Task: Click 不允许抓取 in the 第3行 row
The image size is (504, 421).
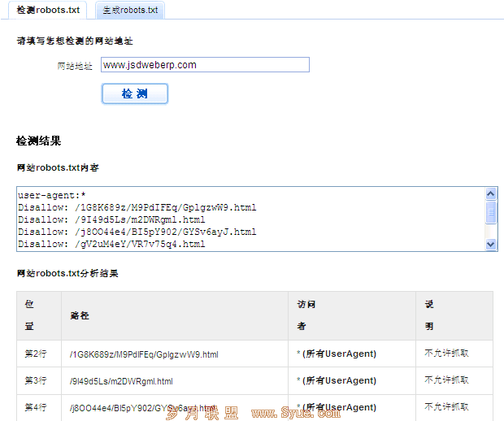Action: [x=446, y=380]
